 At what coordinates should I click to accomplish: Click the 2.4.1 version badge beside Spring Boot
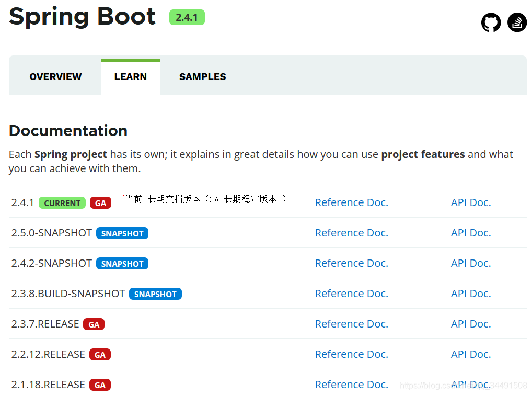tap(187, 17)
